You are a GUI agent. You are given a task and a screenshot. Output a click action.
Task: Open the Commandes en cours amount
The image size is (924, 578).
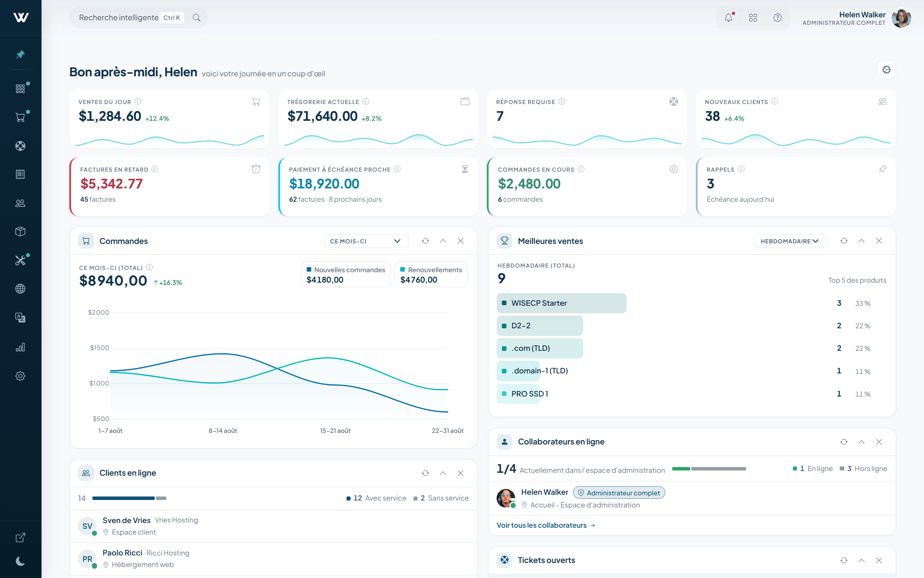pyautogui.click(x=529, y=184)
